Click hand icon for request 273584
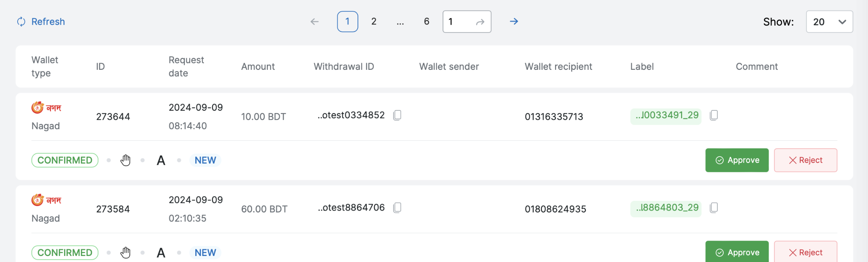Viewport: 868px width, 262px height. tap(126, 253)
